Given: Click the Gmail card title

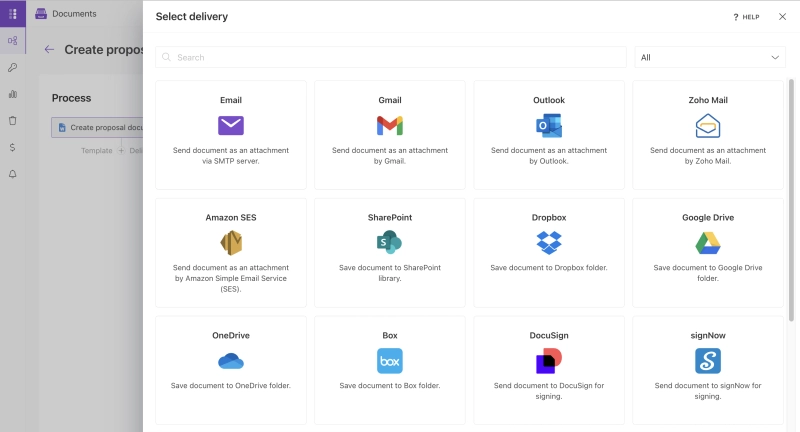Looking at the screenshot, I should pos(390,100).
